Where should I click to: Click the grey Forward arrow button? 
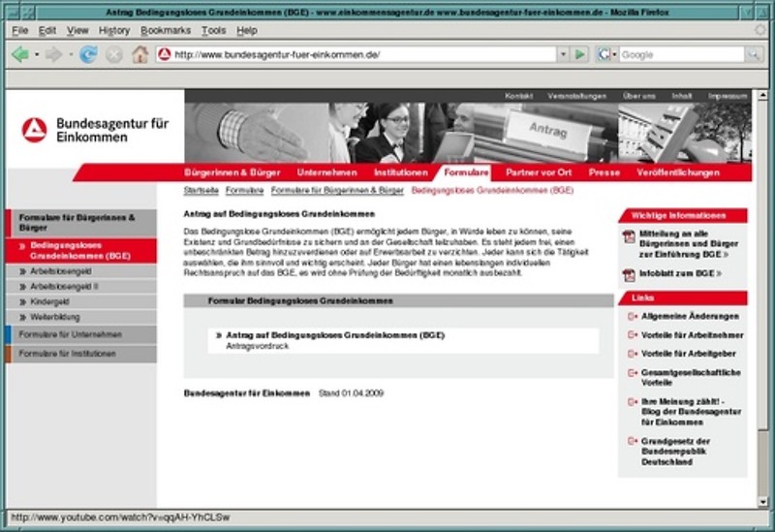(x=54, y=54)
